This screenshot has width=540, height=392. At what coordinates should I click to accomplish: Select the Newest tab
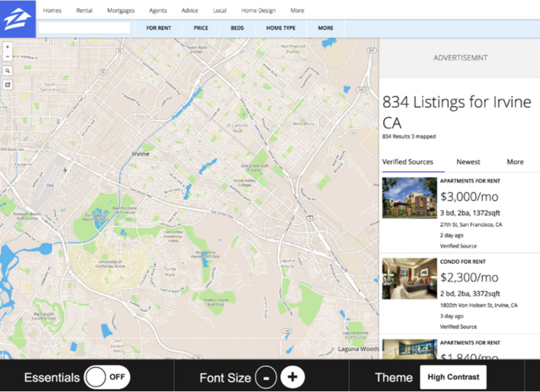(x=468, y=162)
